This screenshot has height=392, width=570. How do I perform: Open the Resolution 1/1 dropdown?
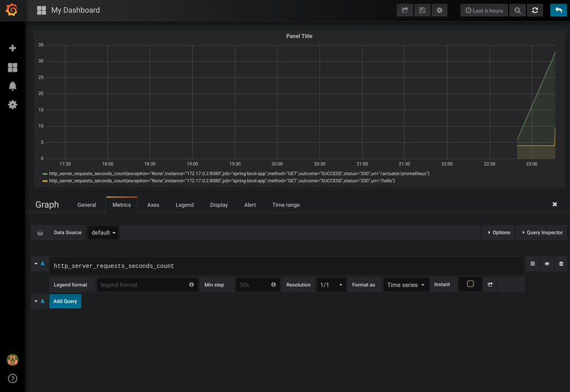pos(331,285)
